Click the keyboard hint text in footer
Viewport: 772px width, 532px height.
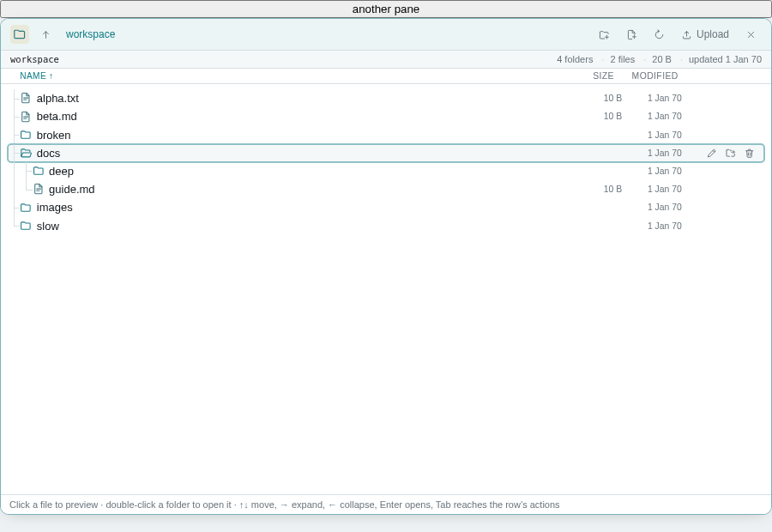pos(285,505)
